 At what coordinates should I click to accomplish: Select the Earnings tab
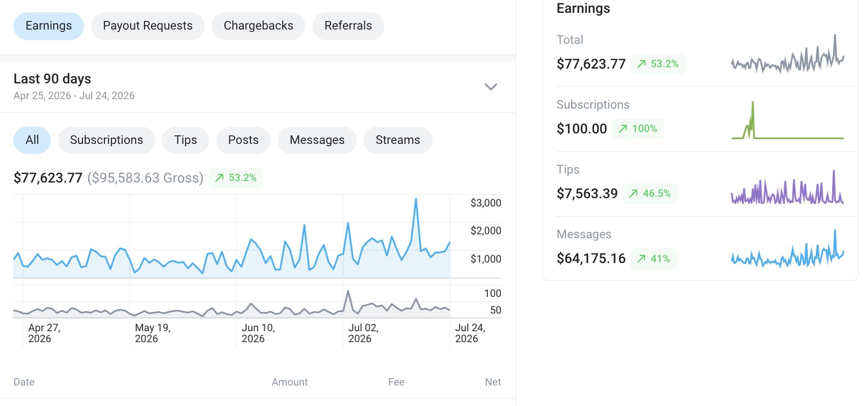click(49, 26)
